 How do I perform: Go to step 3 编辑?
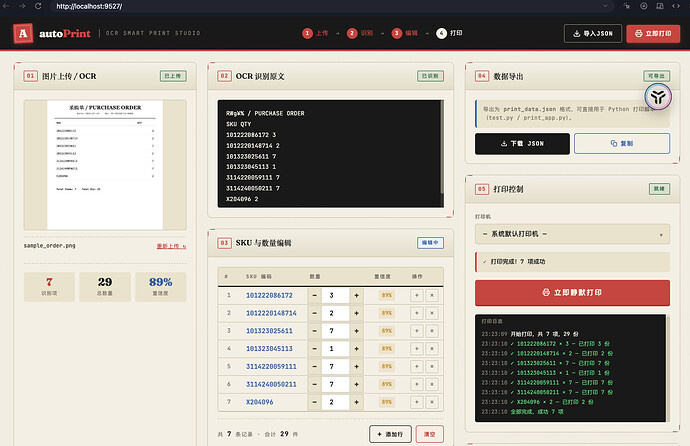point(404,33)
